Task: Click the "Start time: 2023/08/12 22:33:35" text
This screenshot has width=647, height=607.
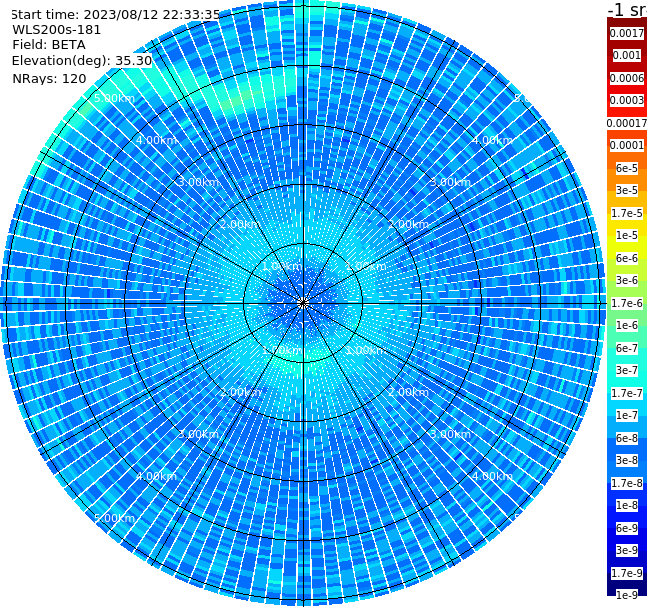Action: click(x=115, y=15)
